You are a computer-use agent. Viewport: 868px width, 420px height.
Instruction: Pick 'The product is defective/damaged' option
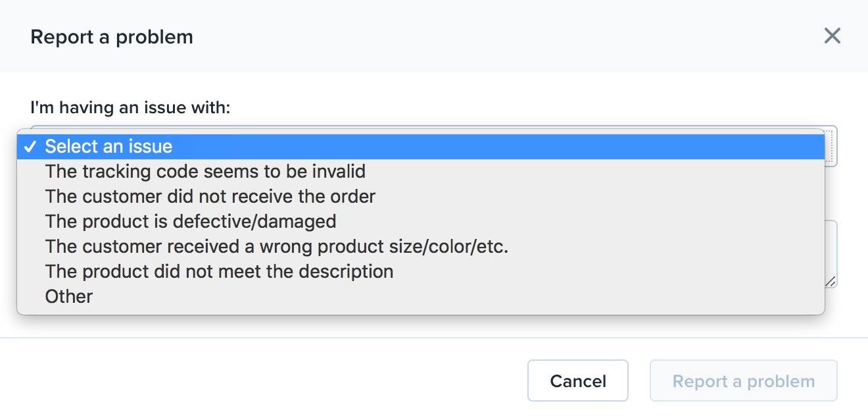pyautogui.click(x=190, y=222)
